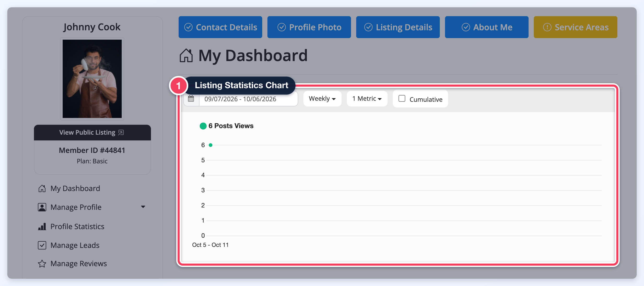Image resolution: width=644 pixels, height=286 pixels.
Task: Open the 1 Metric dropdown
Action: click(x=367, y=99)
